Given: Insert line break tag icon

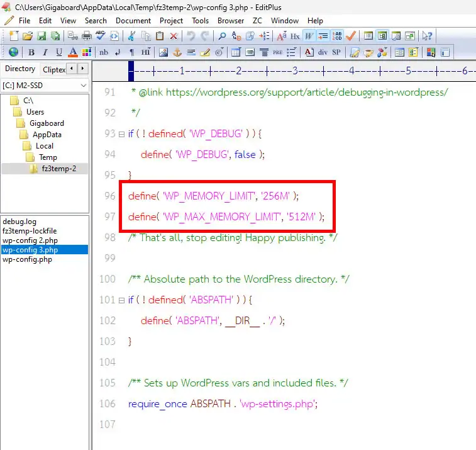Looking at the screenshot, I should point(118,52).
